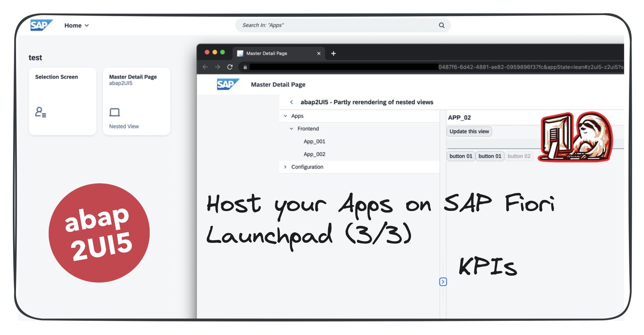Screen dimensions: 644x335
Task: Click the green browser maximize dot
Action: [x=223, y=52]
